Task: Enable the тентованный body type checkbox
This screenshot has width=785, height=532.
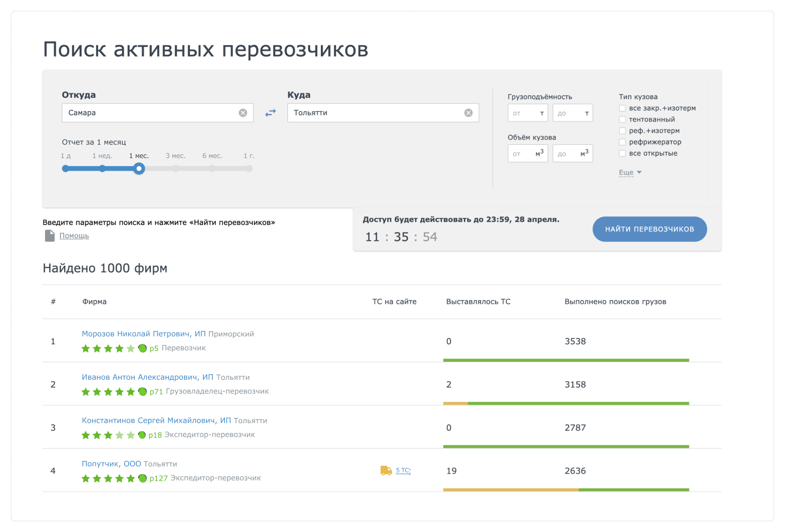Action: [622, 119]
